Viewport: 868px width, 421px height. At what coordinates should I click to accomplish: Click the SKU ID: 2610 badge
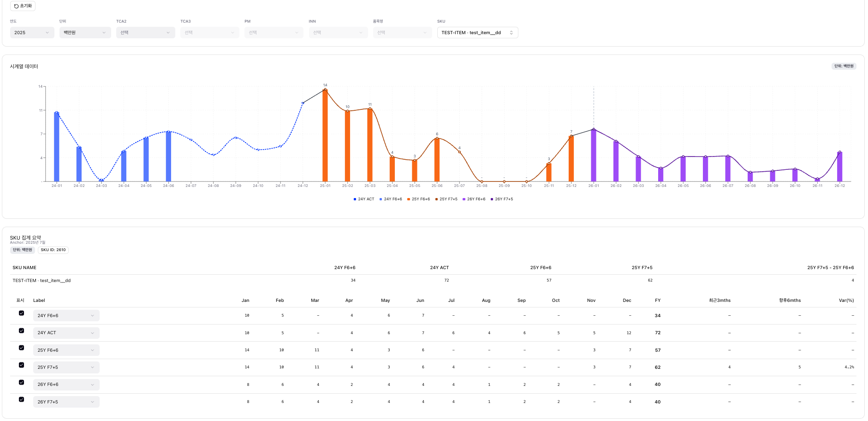click(x=53, y=250)
